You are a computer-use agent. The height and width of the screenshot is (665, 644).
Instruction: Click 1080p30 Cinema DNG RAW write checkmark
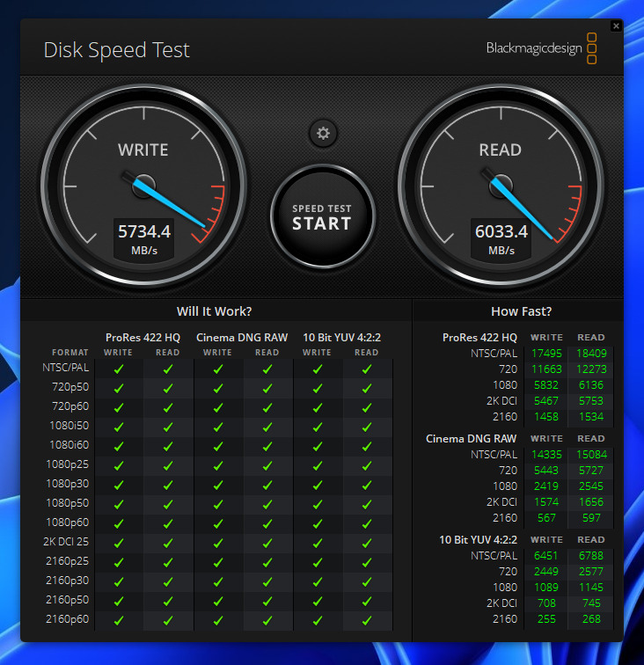(218, 485)
